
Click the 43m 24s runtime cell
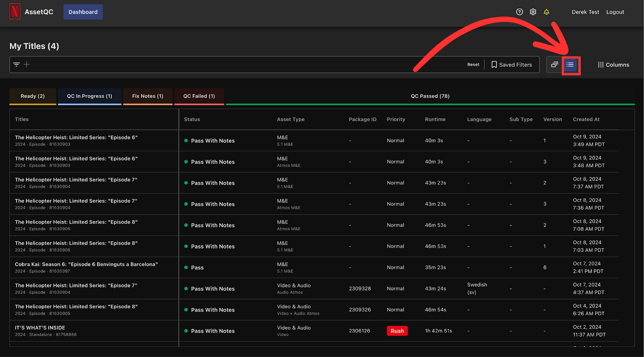point(436,289)
